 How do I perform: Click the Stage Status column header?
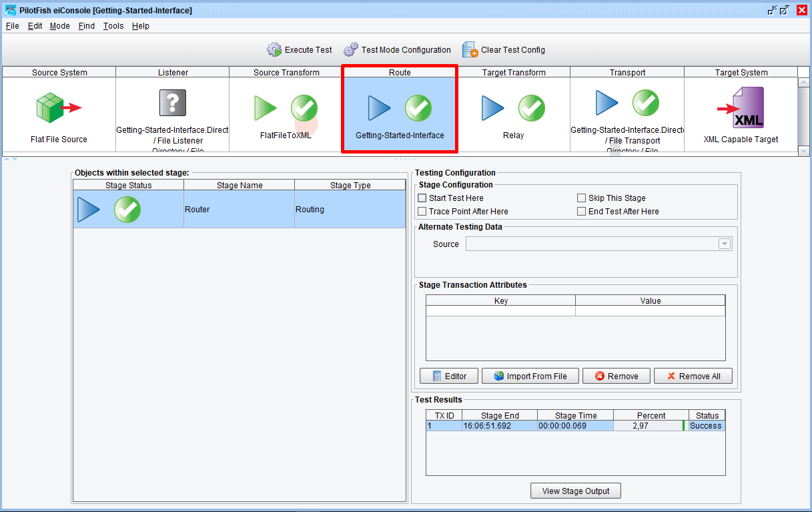[x=129, y=185]
